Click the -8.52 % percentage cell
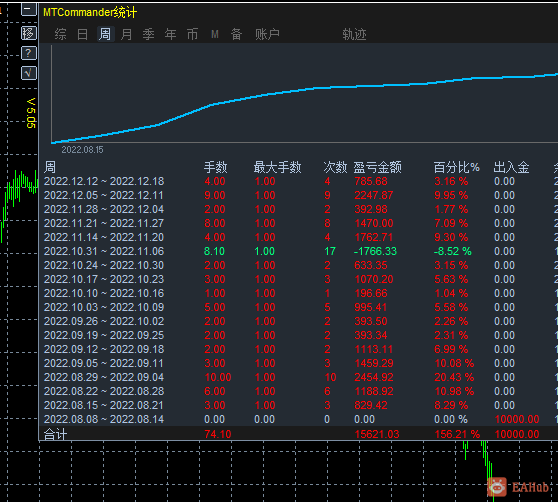This screenshot has height=502, width=558. point(453,251)
